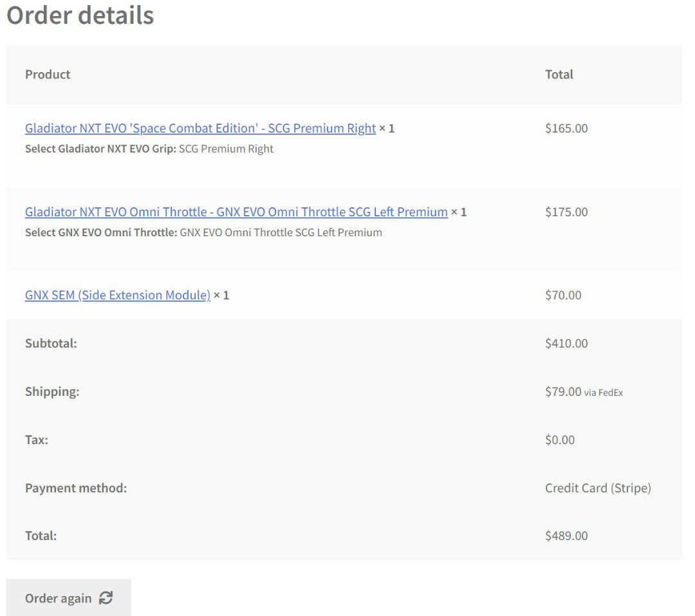This screenshot has width=695, height=616.
Task: Click the $175.00 item price
Action: [x=566, y=212]
